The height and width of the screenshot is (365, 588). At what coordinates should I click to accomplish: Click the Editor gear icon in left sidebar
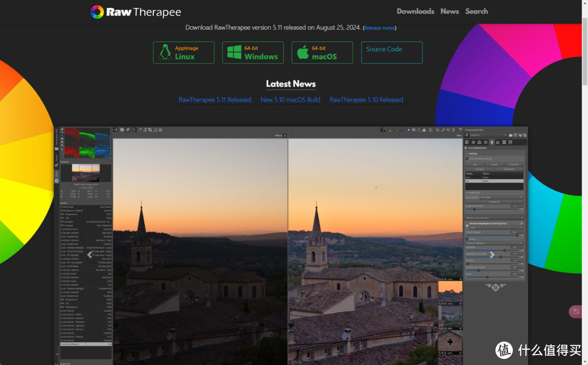point(57,180)
